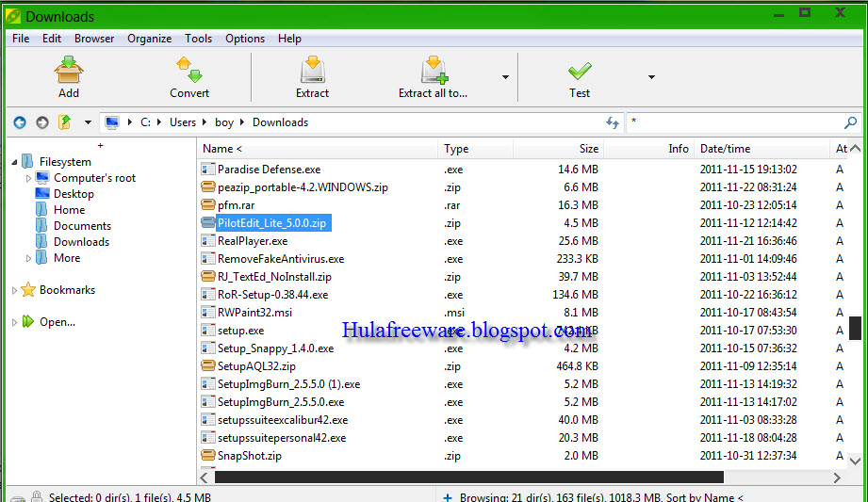Expand the Bookmarks tree node
This screenshot has height=502, width=868.
(14, 290)
